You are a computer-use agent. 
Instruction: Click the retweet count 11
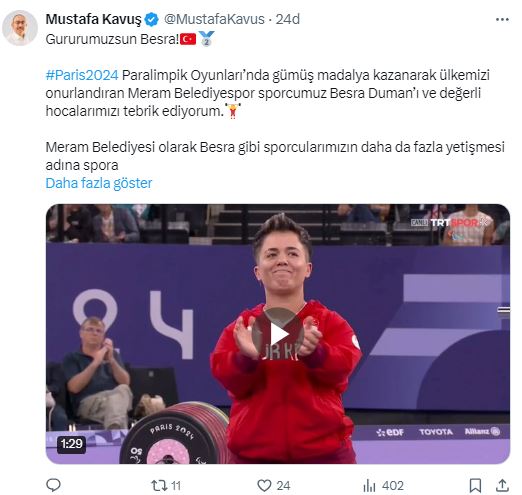point(176,486)
